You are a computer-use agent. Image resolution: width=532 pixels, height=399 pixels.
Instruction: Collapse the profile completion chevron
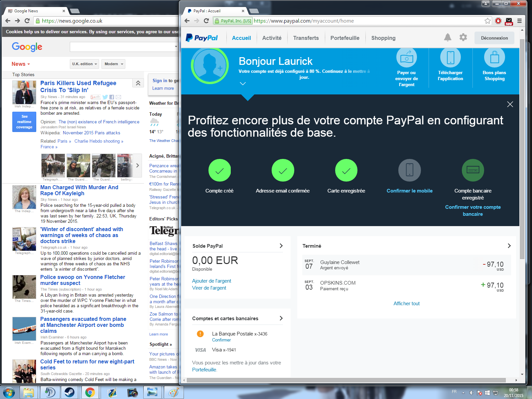tap(243, 83)
